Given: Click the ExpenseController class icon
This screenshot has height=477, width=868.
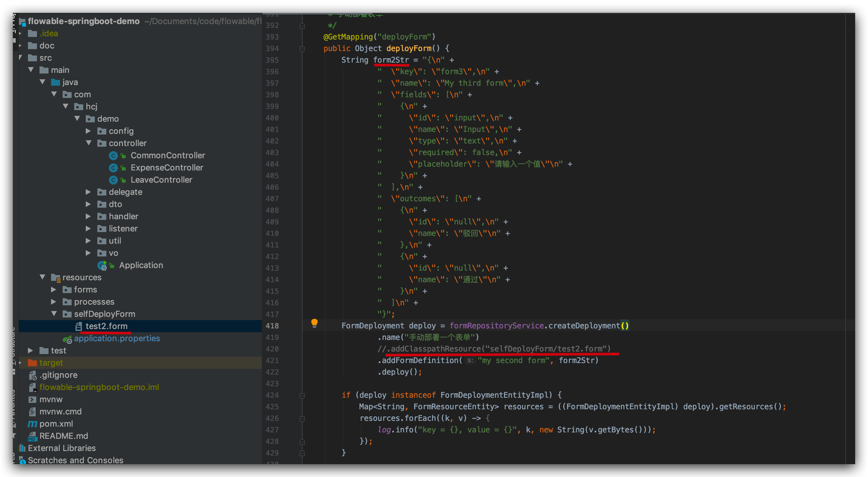Looking at the screenshot, I should pos(113,168).
